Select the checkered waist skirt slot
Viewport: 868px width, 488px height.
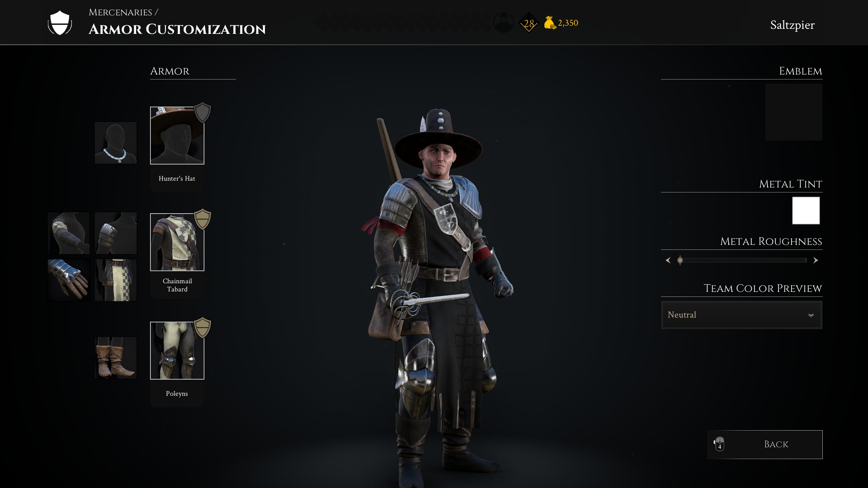pyautogui.click(x=116, y=280)
